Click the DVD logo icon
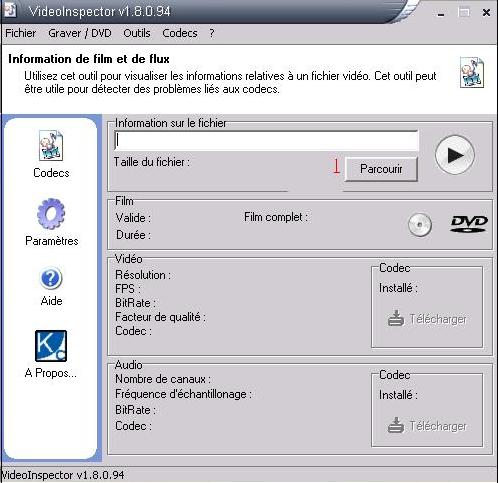Image resolution: width=498 pixels, height=483 pixels. [x=469, y=224]
